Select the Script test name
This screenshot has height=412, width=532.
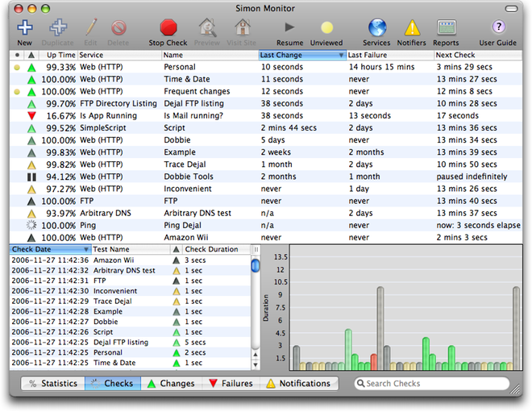pyautogui.click(x=174, y=128)
